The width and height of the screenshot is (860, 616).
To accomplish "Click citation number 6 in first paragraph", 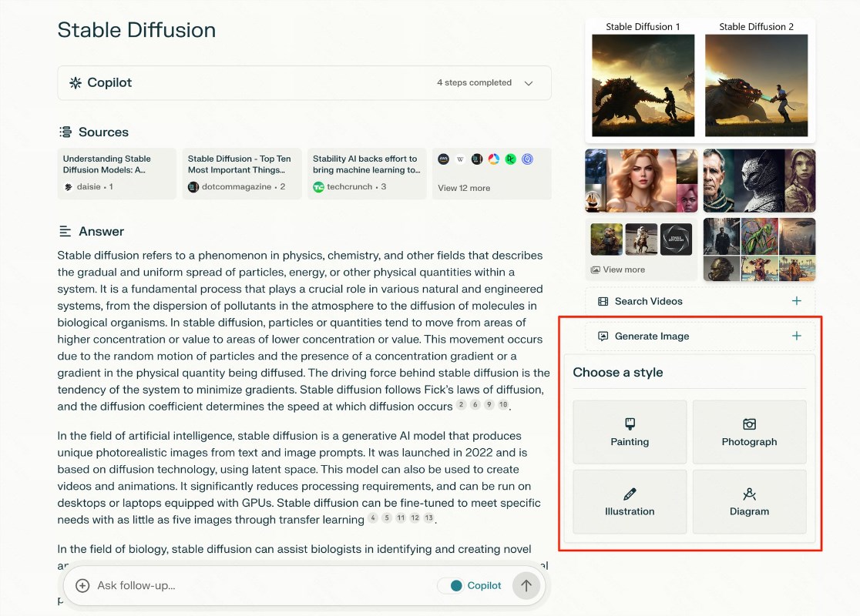I will click(475, 405).
